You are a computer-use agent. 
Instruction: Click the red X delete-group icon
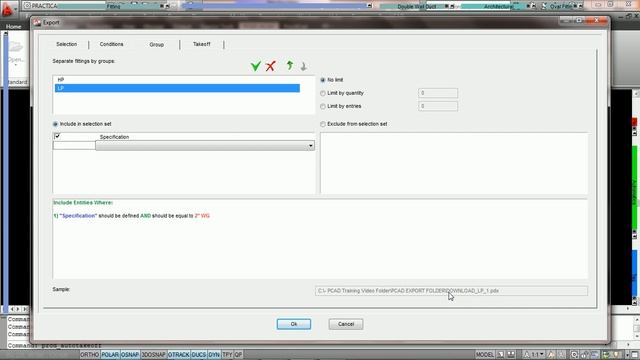point(271,66)
